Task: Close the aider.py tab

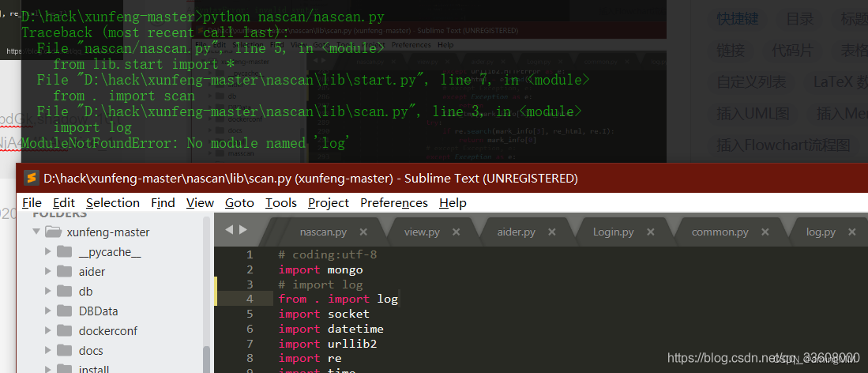Action: 551,232
